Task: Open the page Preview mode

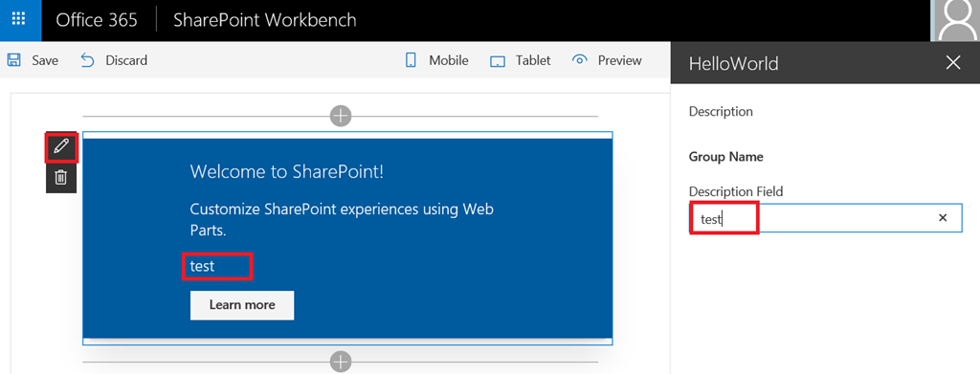Action: pos(607,60)
